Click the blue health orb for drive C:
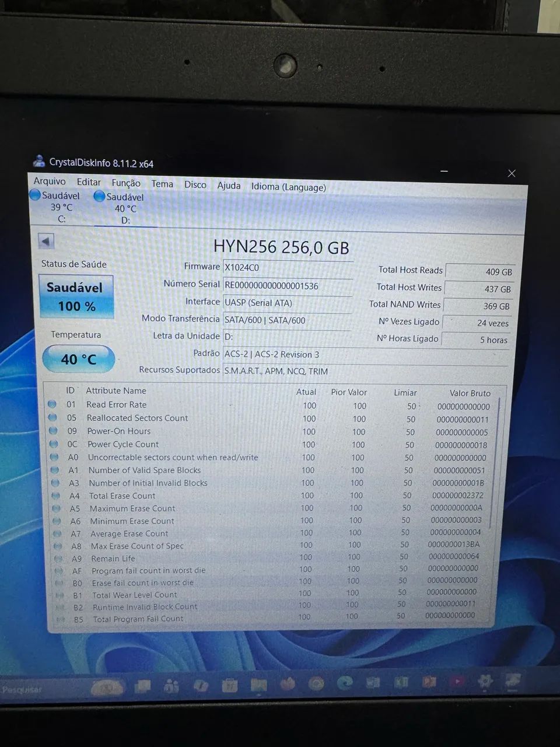This screenshot has width=560, height=747. point(35,195)
